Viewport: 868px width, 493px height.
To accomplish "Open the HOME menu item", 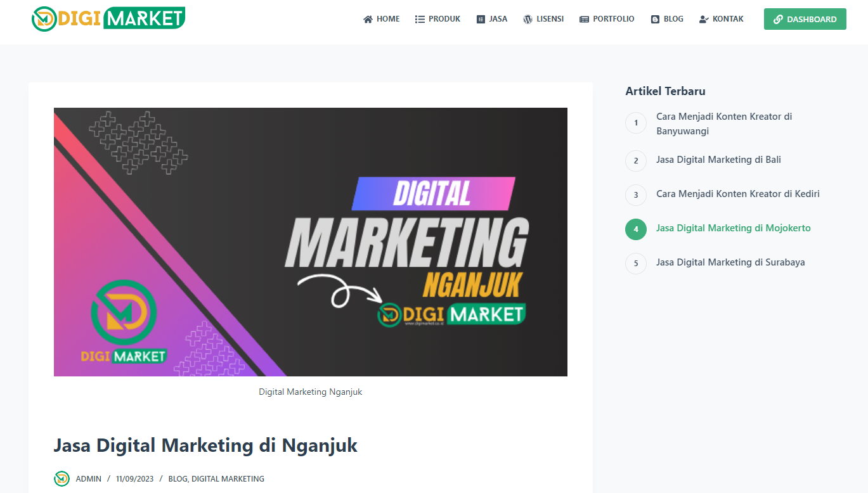I will coord(382,19).
